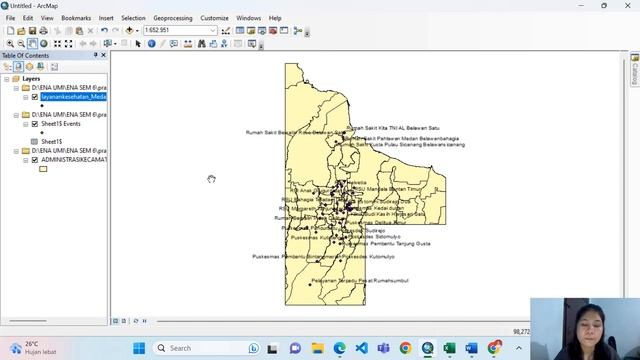Collapse the Layers data frame
The height and width of the screenshot is (360, 640).
(7, 79)
